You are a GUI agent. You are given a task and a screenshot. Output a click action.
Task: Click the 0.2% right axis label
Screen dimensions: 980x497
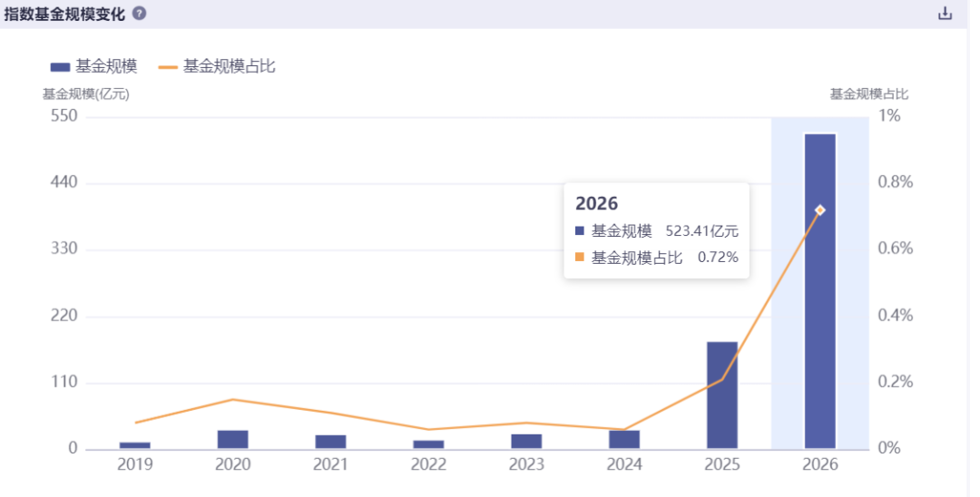[x=896, y=382]
